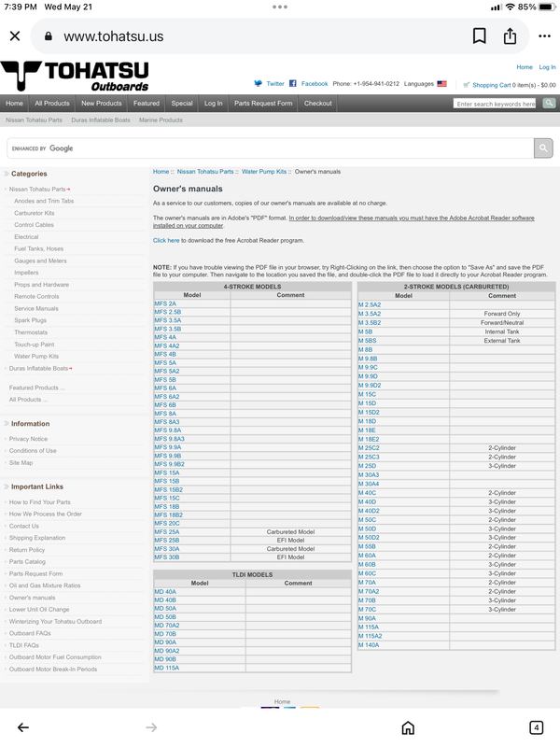This screenshot has height=747, width=560.
Task: Go back with the left arrow
Action: (x=22, y=727)
